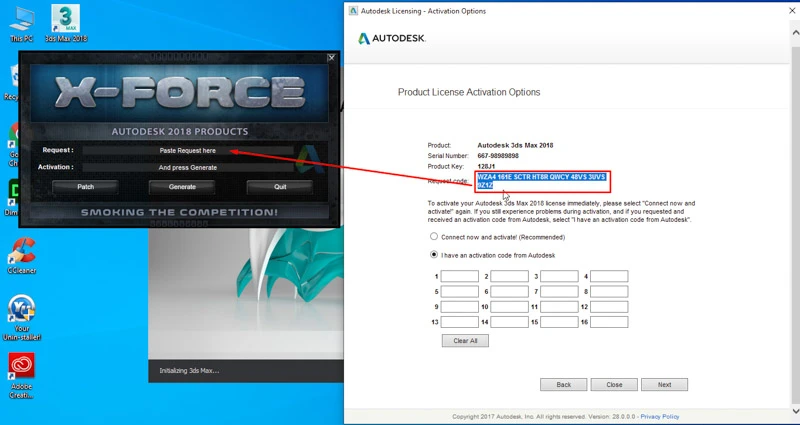Select the Adobe Creative Cloud desktop icon
This screenshot has height=425, width=800.
click(21, 376)
